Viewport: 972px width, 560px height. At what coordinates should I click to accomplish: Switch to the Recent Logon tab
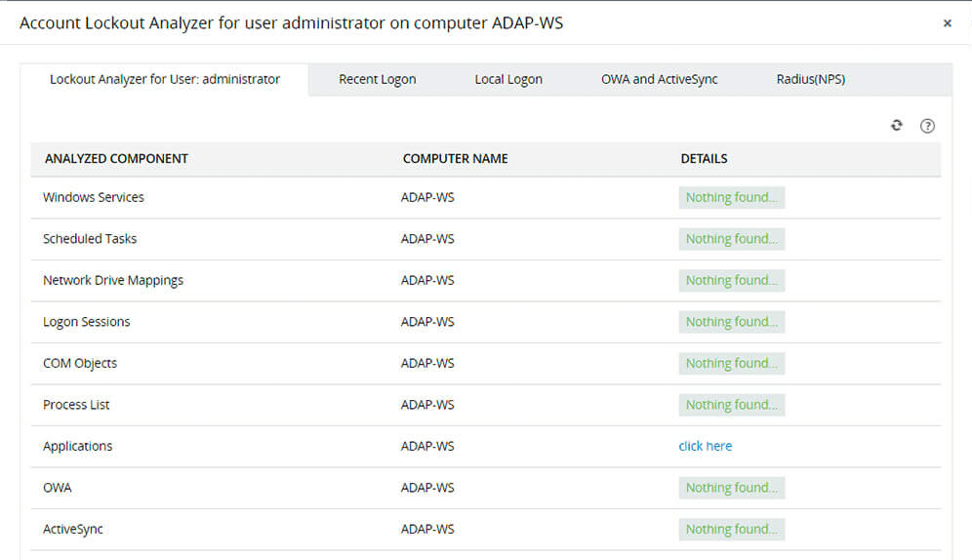click(377, 80)
